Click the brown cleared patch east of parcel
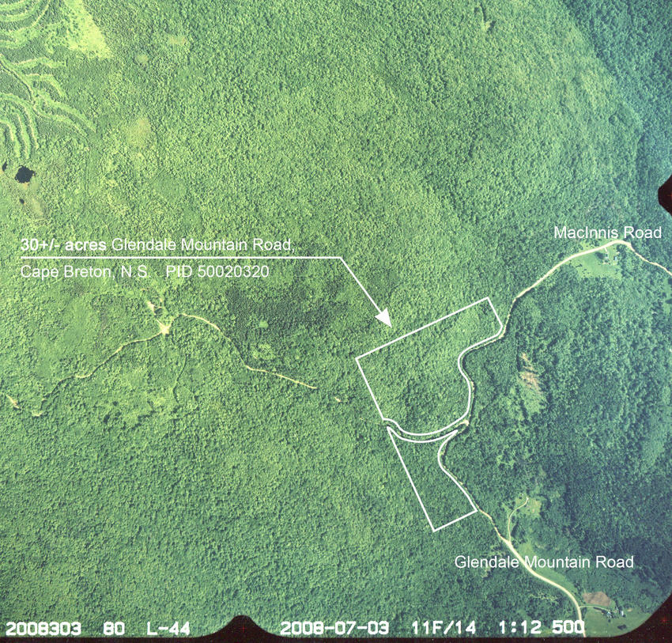Screen dimensions: 672x643 (x=527, y=376)
